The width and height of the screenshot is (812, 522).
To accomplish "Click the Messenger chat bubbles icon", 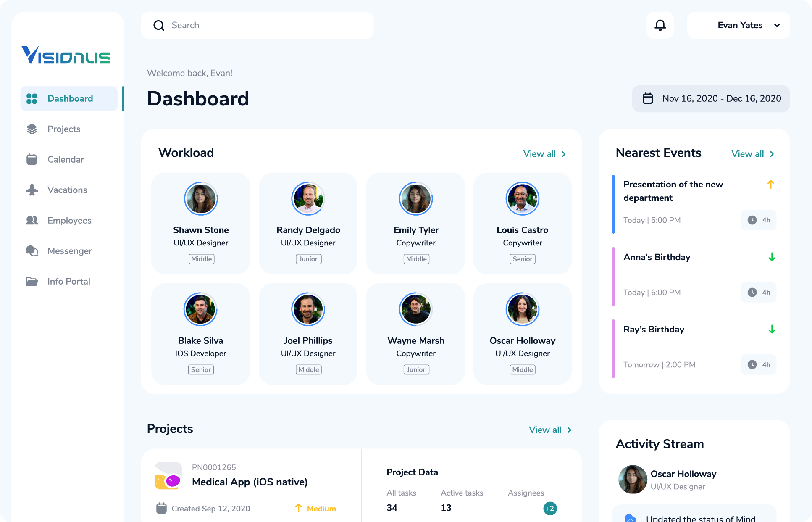I will 32,251.
